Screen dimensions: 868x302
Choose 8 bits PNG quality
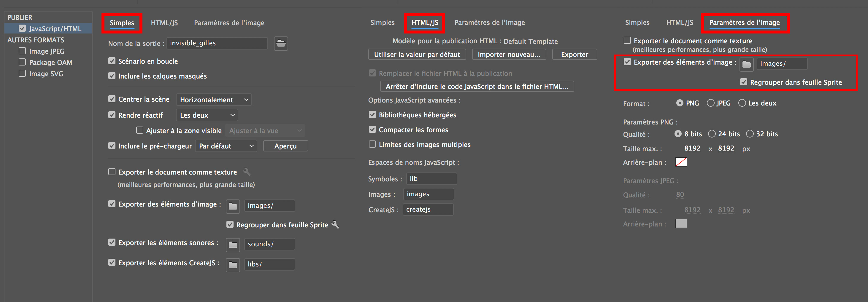tap(678, 134)
